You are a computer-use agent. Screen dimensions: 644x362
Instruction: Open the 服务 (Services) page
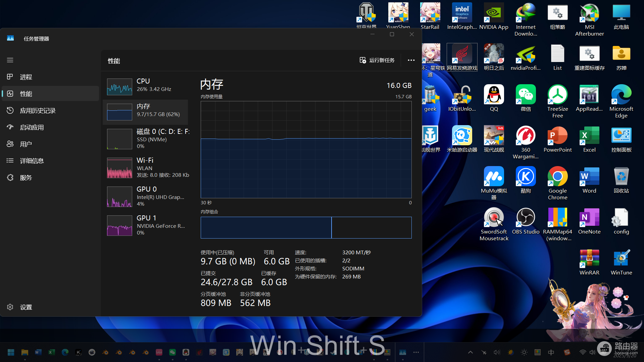tap(50, 177)
